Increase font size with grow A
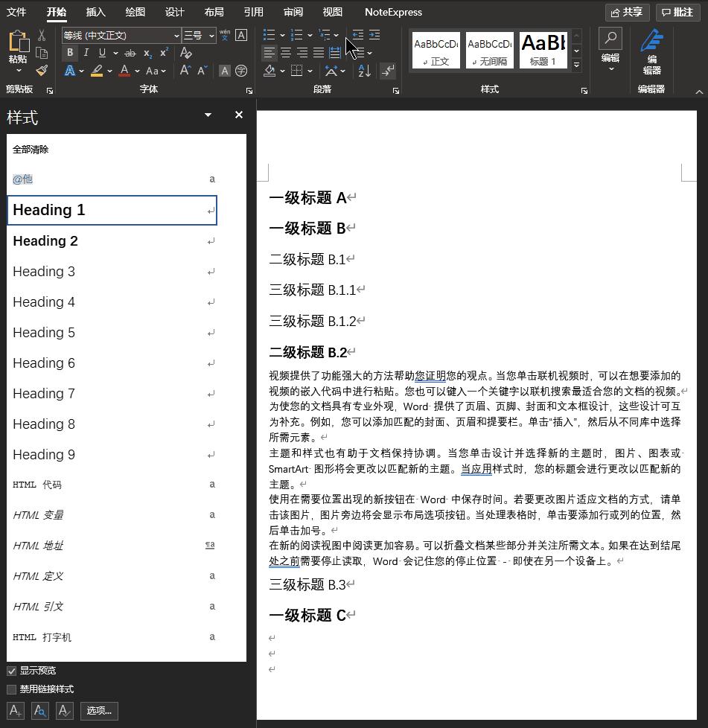Screen dimensions: 708x728 pos(185,71)
